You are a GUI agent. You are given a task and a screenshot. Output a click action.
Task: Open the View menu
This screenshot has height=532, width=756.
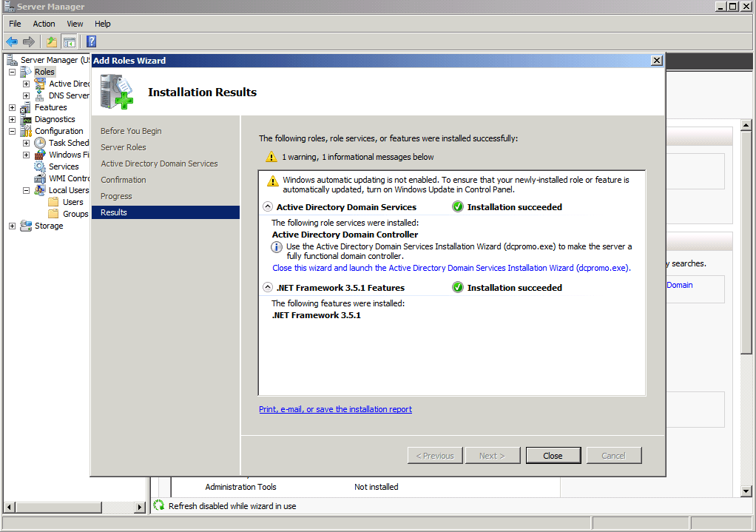coord(75,24)
